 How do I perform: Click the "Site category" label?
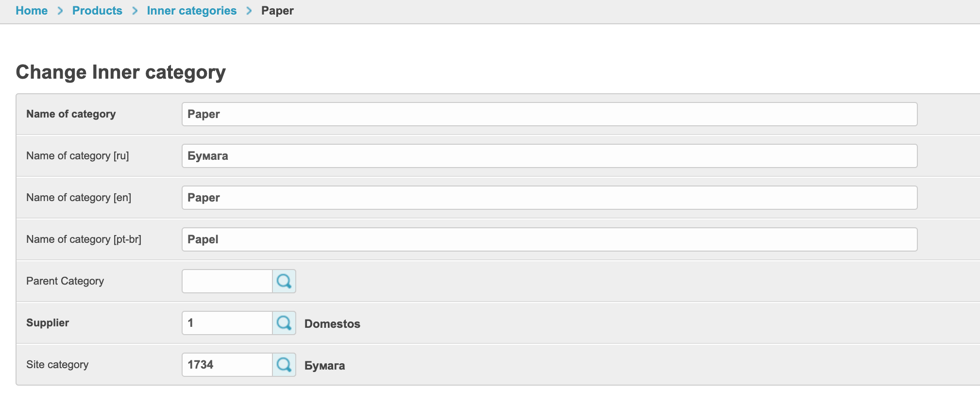pyautogui.click(x=57, y=365)
